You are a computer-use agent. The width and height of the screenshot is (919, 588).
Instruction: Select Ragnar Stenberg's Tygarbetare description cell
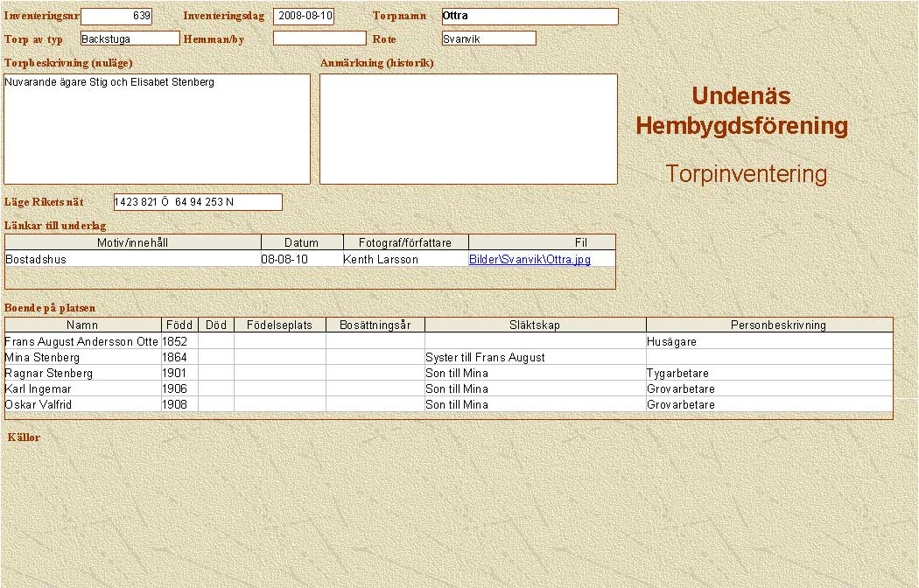click(x=768, y=374)
